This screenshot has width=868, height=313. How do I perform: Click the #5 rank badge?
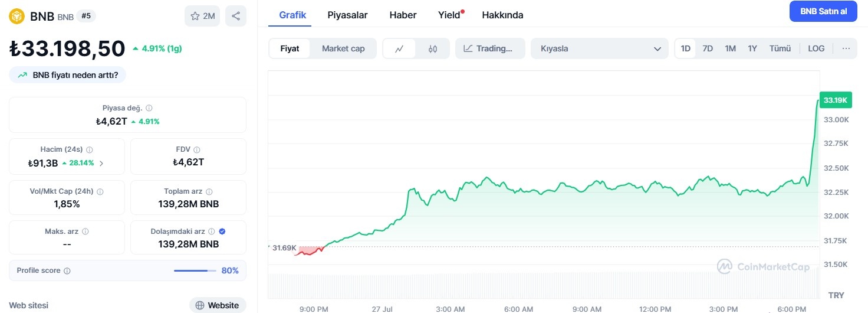click(x=86, y=16)
